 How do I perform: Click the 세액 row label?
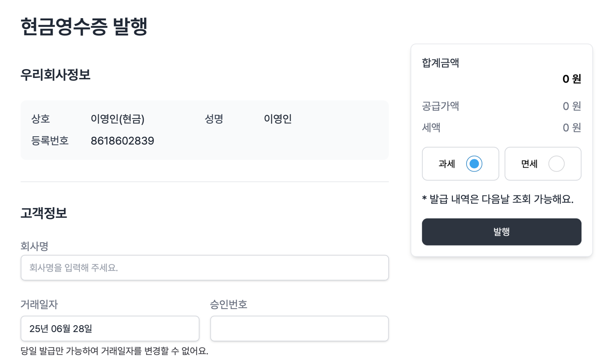click(431, 127)
